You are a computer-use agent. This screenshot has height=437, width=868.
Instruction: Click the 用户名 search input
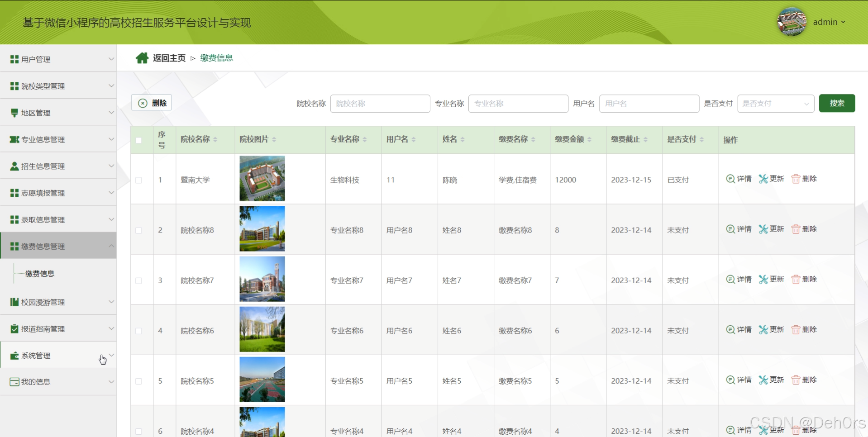tap(649, 104)
